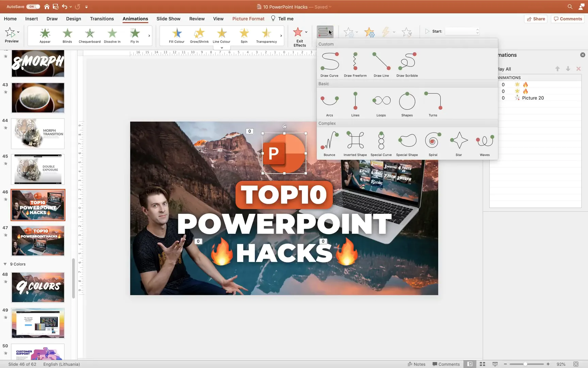This screenshot has height=368, width=588.
Task: Open the Start timing dropdown
Action: [x=462, y=31]
